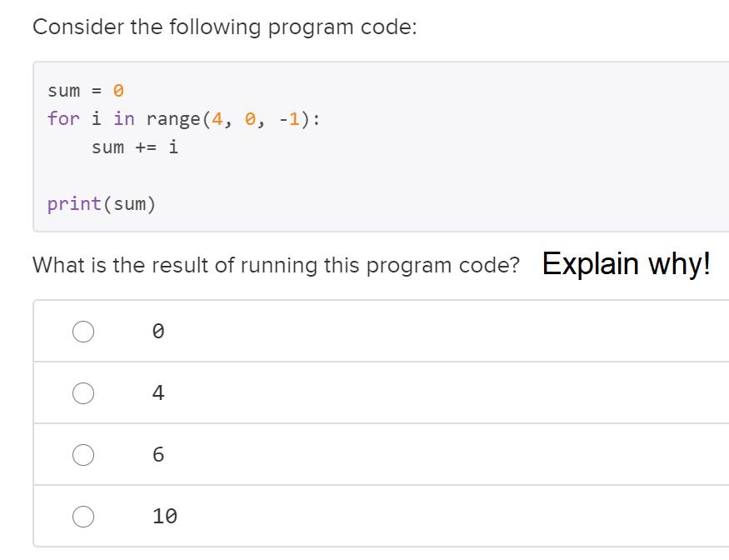This screenshot has width=729, height=560.
Task: Click the 'Explain why!' text
Action: [627, 264]
